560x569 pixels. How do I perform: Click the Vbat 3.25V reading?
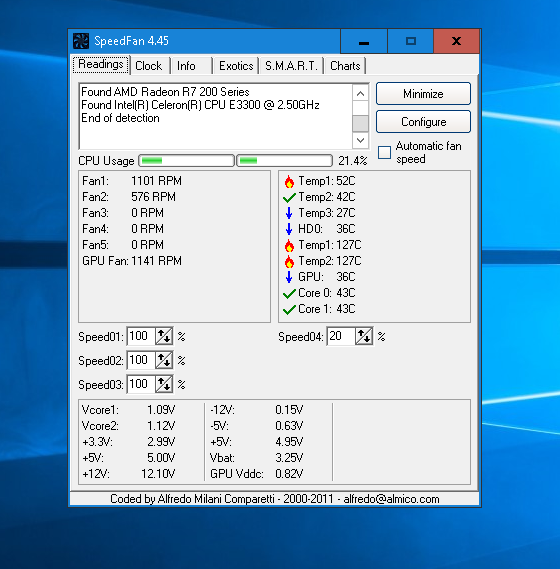(x=257, y=458)
